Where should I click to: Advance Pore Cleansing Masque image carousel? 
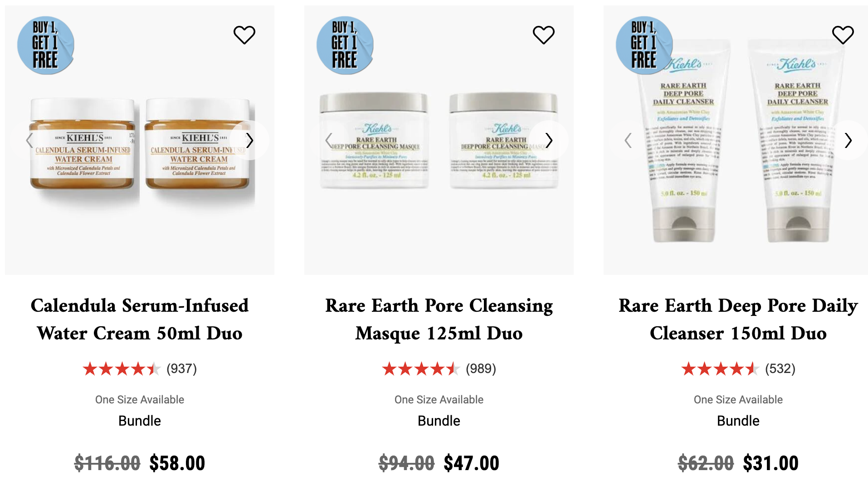click(549, 140)
